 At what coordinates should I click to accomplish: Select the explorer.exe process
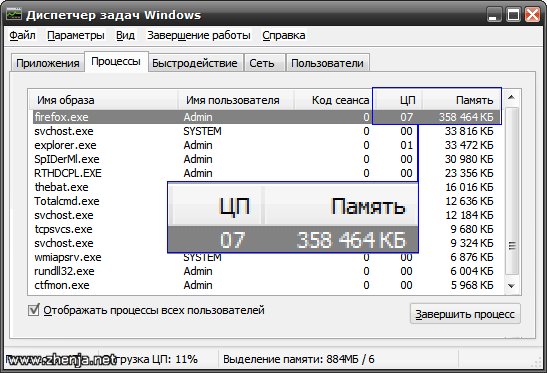pos(267,145)
